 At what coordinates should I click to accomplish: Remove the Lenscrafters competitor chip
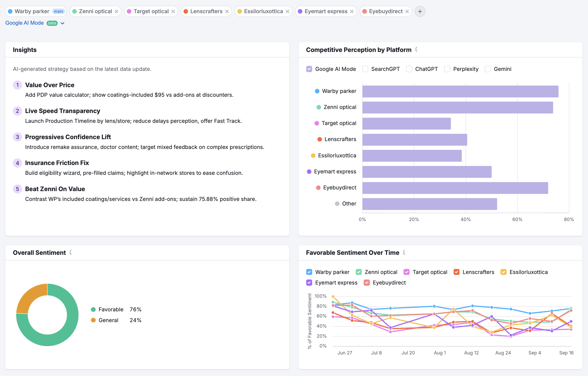point(227,11)
